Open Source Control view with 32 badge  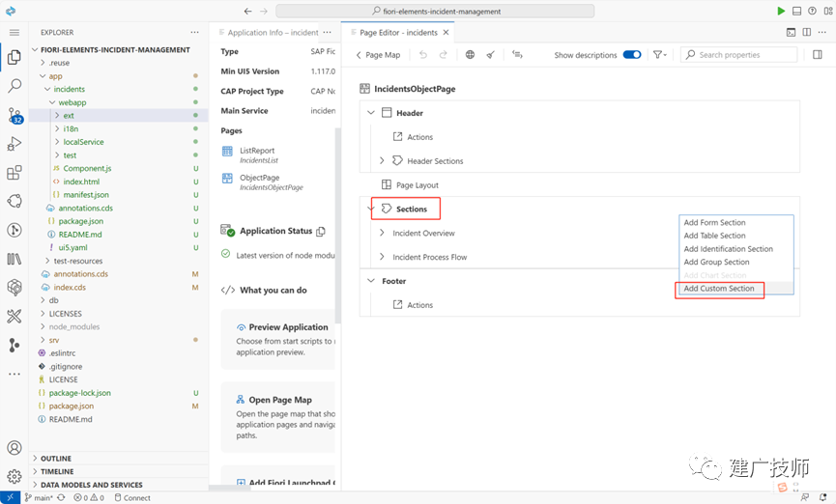tap(14, 115)
